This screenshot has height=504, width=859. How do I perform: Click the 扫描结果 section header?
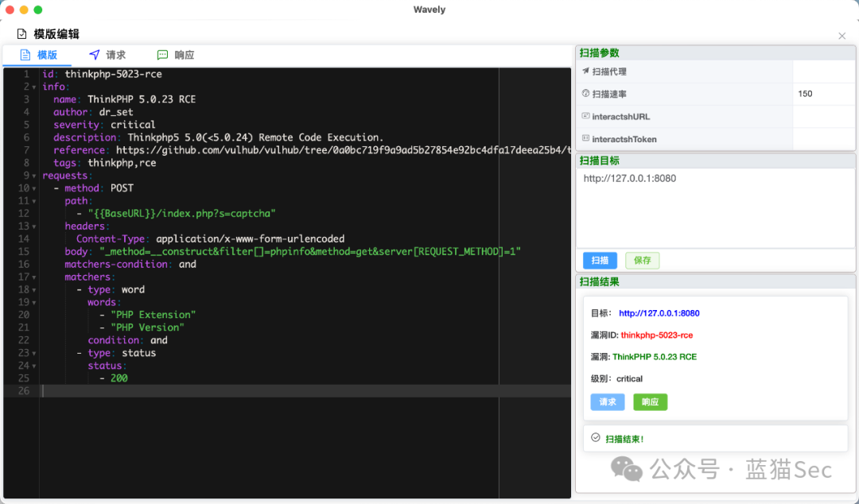point(716,281)
